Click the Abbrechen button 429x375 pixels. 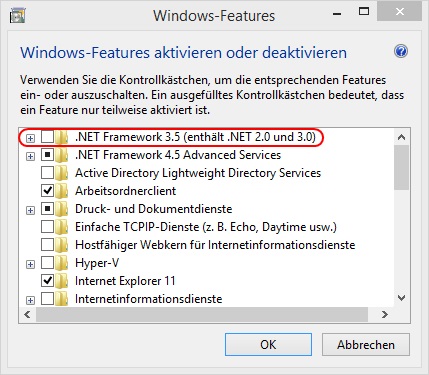366,345
